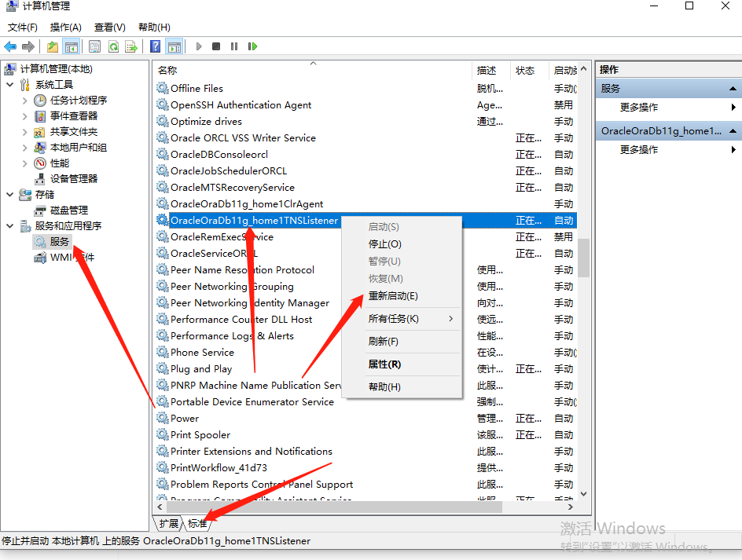Expand the 任务计划程序 tree node
Image resolution: width=742 pixels, height=560 pixels.
25,101
